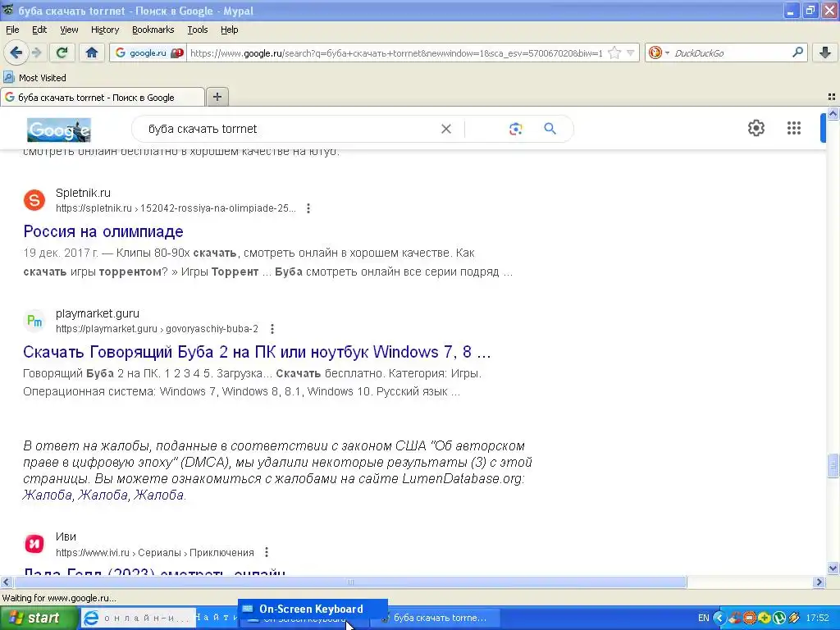
Task: Click the On-Screen Keyboard tooltip label
Action: 313,609
